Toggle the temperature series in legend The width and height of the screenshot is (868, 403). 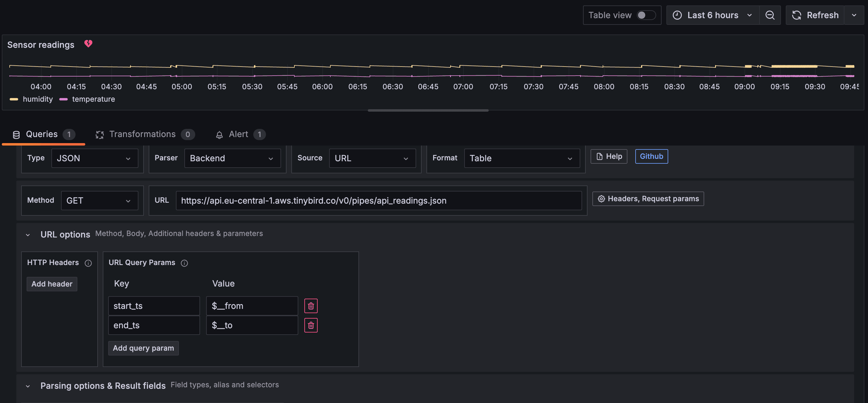[x=93, y=99]
